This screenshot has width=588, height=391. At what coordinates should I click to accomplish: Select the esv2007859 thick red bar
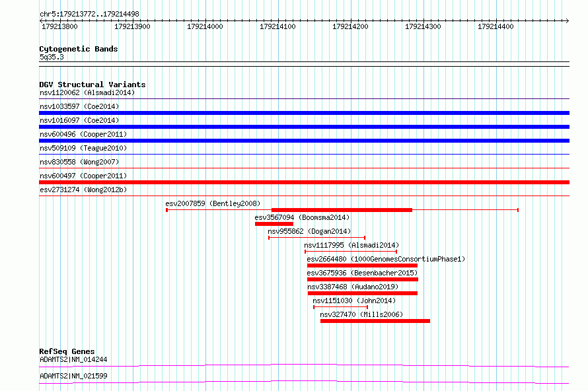pos(342,210)
